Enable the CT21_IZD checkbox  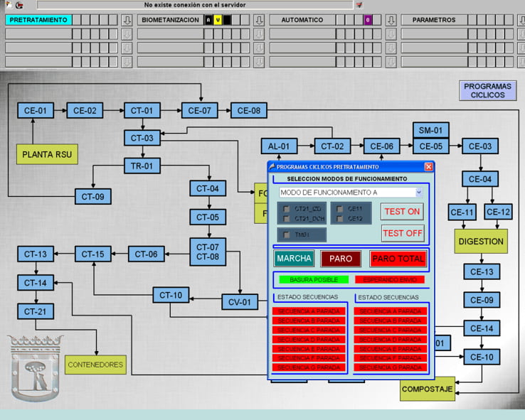287,209
